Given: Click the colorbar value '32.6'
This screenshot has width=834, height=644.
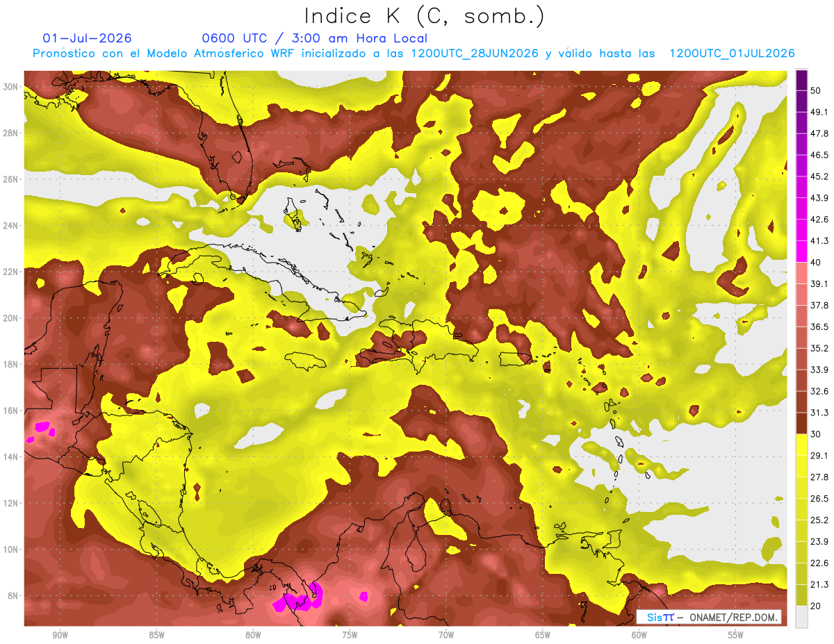Looking at the screenshot, I should (819, 391).
